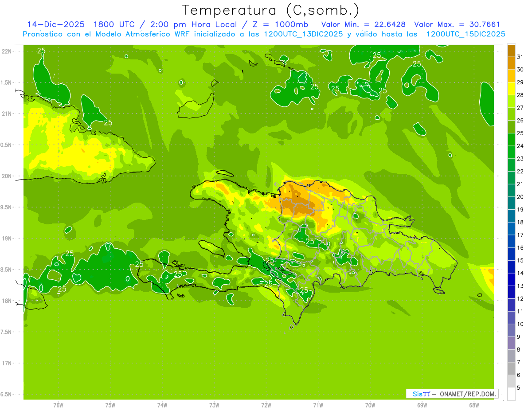The height and width of the screenshot is (411, 532).
Task: Select the date text "14-Dic-2025"
Action: click(55, 24)
